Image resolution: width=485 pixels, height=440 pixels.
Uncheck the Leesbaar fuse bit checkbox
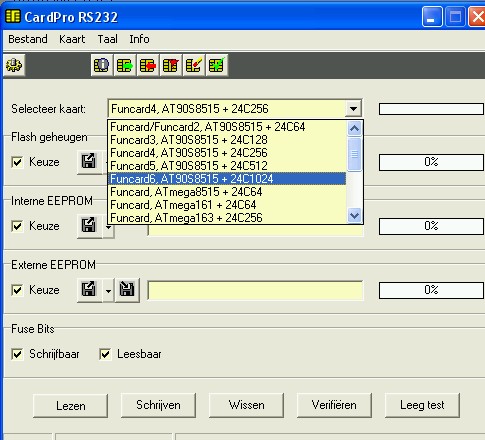tap(105, 354)
